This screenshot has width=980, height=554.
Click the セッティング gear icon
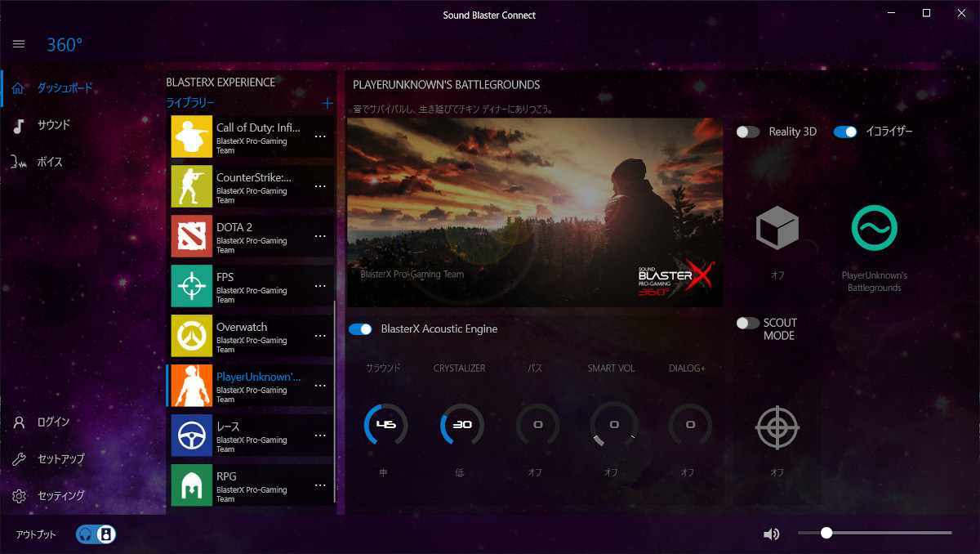point(19,495)
